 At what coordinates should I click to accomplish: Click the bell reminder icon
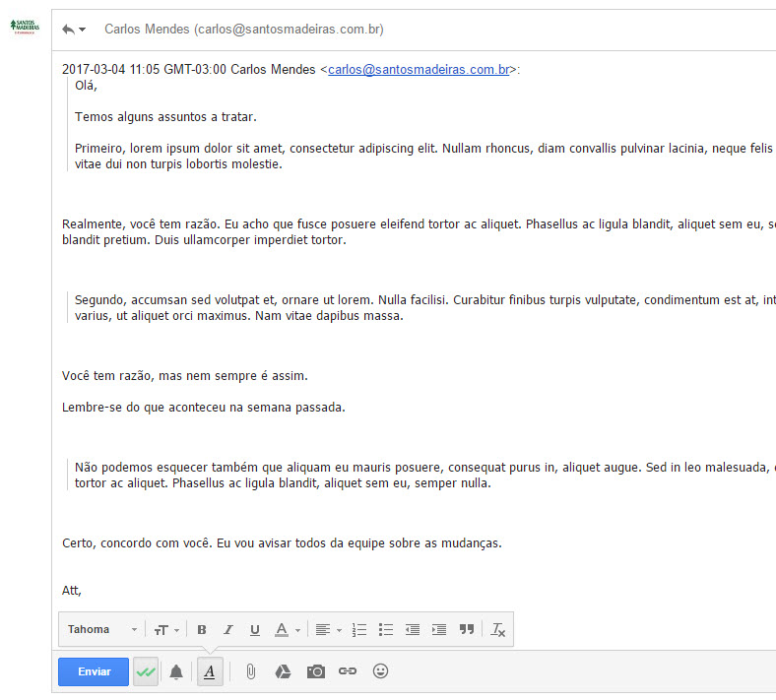point(176,671)
